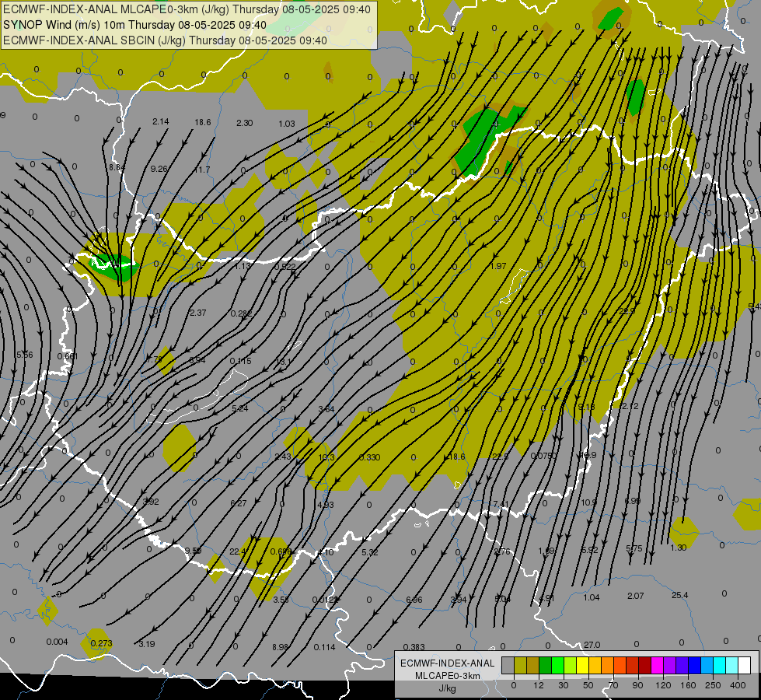Click the legend tick label '400'
Viewport: 761px width, 700px height.
click(x=738, y=685)
